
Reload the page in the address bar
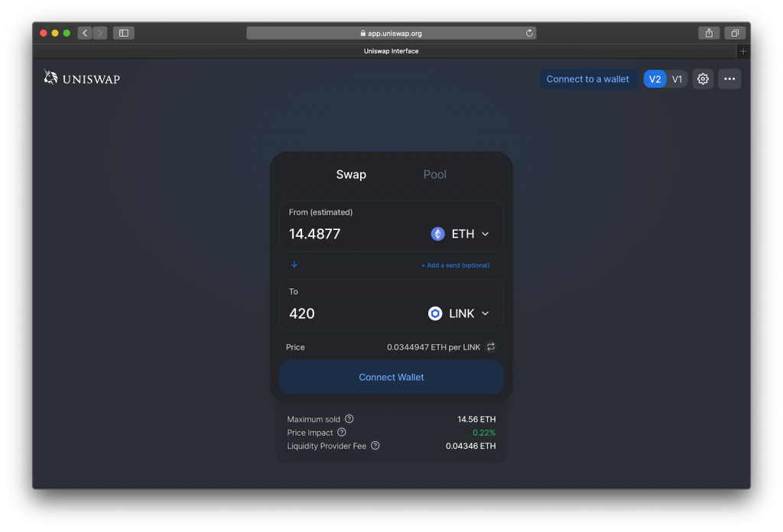point(529,33)
